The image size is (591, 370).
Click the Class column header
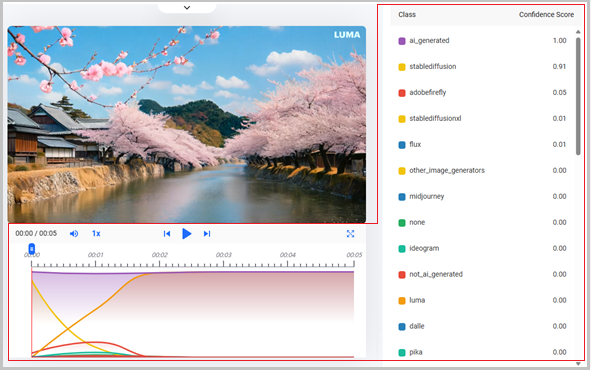click(407, 15)
